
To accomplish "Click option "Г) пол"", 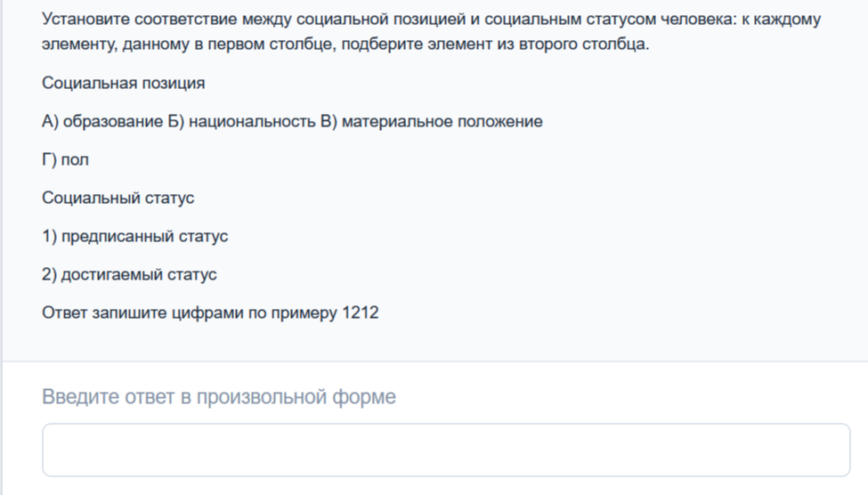I will (65, 160).
